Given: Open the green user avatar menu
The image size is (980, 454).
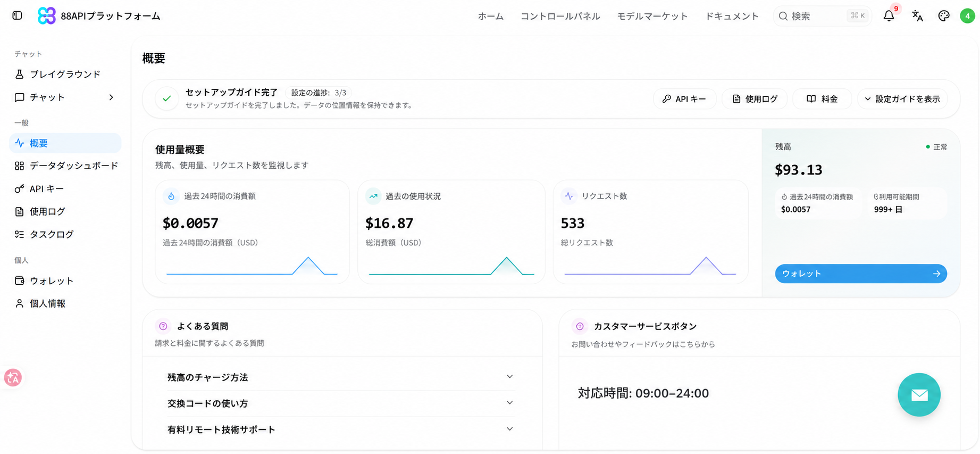Looking at the screenshot, I should (967, 16).
